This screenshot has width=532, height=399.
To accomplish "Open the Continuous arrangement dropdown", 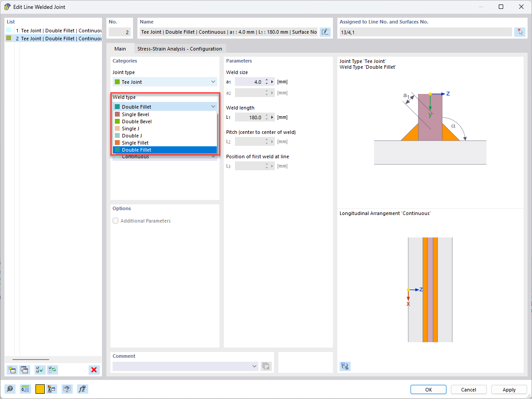I will click(x=213, y=156).
